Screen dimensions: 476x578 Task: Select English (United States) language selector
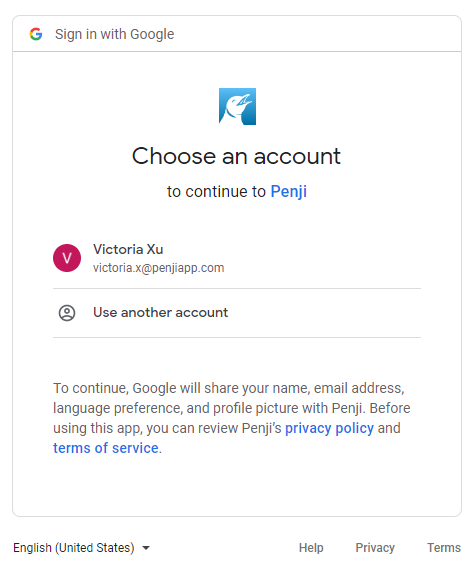tap(81, 548)
